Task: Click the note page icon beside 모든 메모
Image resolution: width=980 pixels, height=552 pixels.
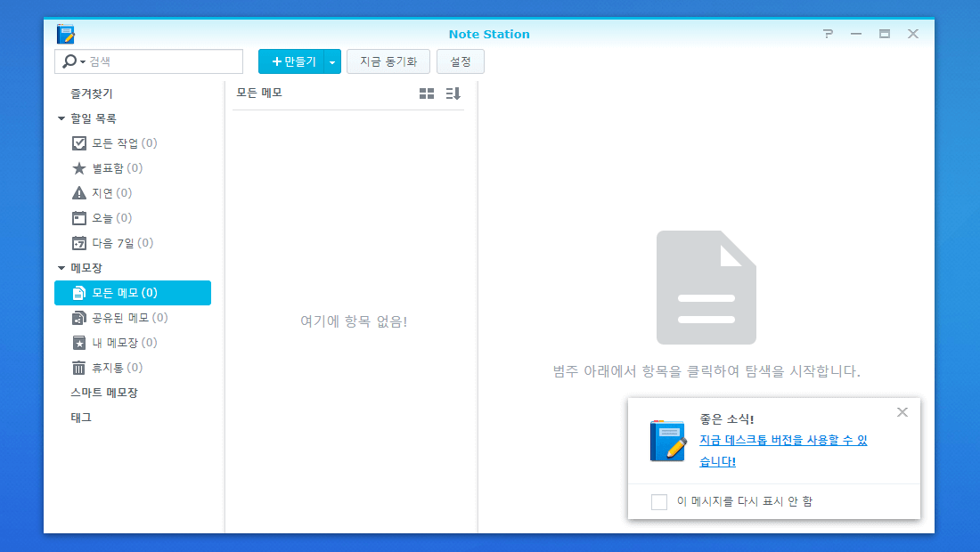Action: pyautogui.click(x=78, y=293)
